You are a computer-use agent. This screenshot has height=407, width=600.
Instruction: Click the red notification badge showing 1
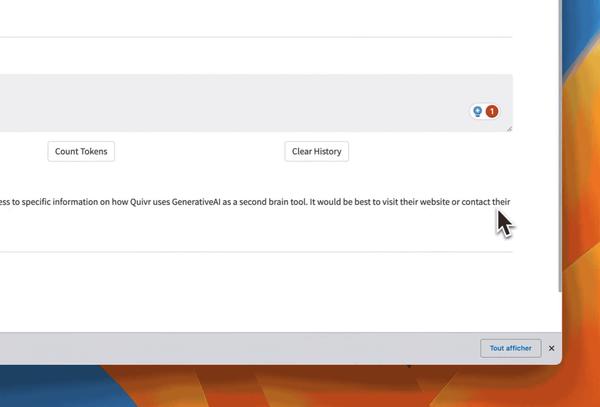pos(492,111)
